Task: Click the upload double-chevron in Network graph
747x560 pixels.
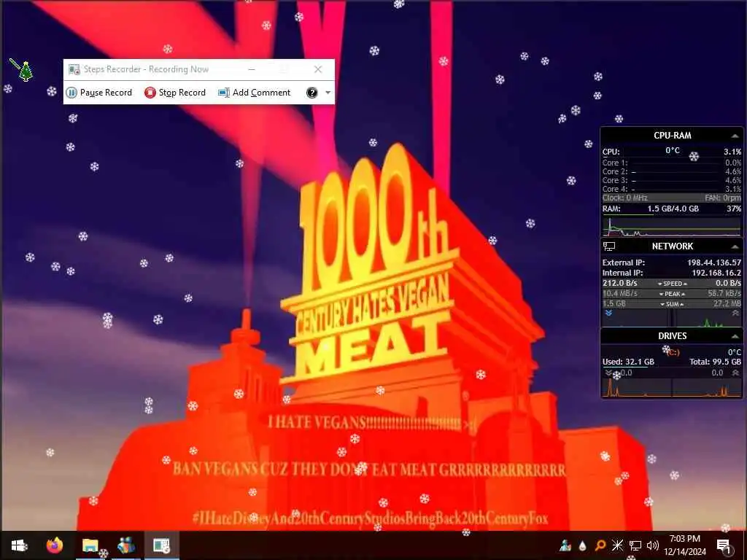Action: 735,313
